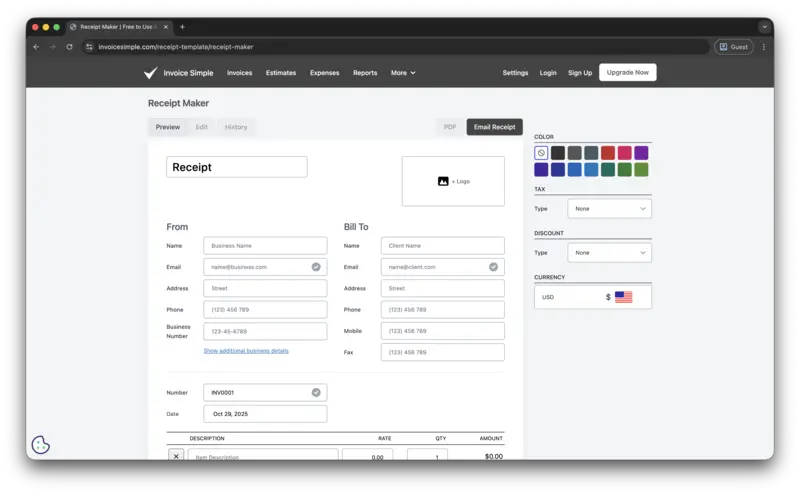This screenshot has height=494, width=800.
Task: Click the Bill To Fax field
Action: pyautogui.click(x=442, y=352)
